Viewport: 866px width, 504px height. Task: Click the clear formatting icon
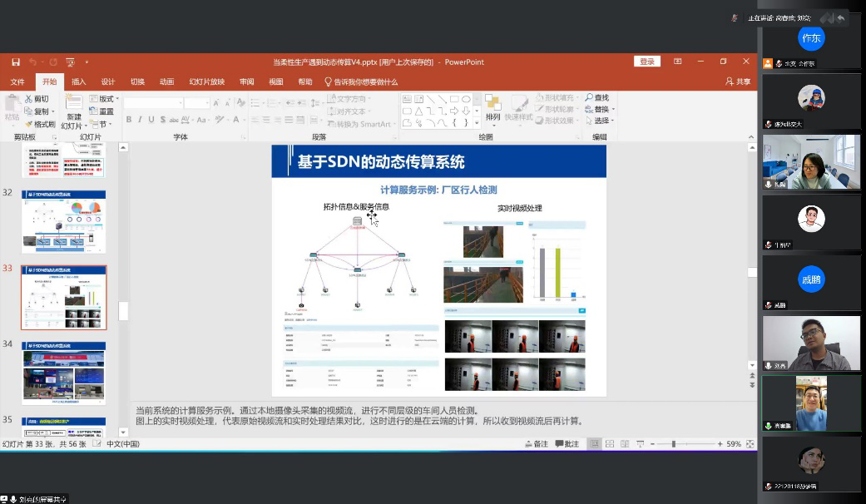click(x=240, y=102)
